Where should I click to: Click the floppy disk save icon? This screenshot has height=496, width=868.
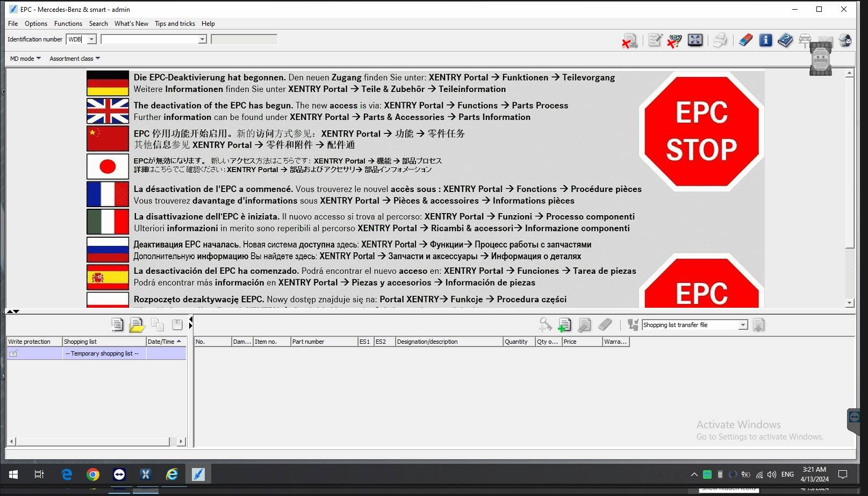coord(177,324)
